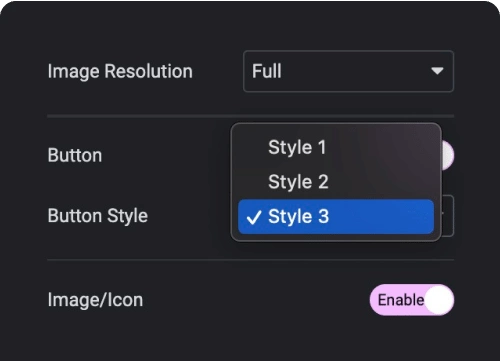Click the Enable text on the pink toggle
500x361 pixels.
click(401, 300)
